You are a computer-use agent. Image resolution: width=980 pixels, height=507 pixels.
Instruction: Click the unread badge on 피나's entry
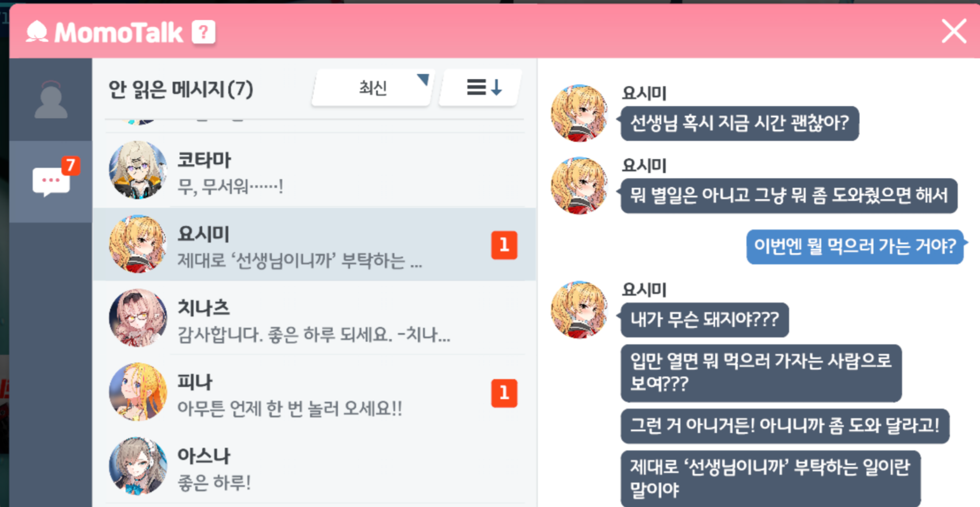pos(504,393)
